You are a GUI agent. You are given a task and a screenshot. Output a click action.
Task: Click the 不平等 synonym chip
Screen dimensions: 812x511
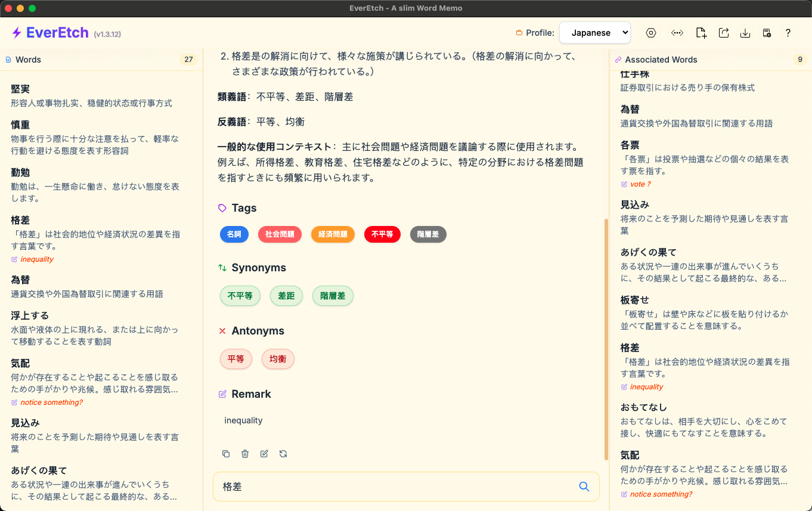[240, 296]
